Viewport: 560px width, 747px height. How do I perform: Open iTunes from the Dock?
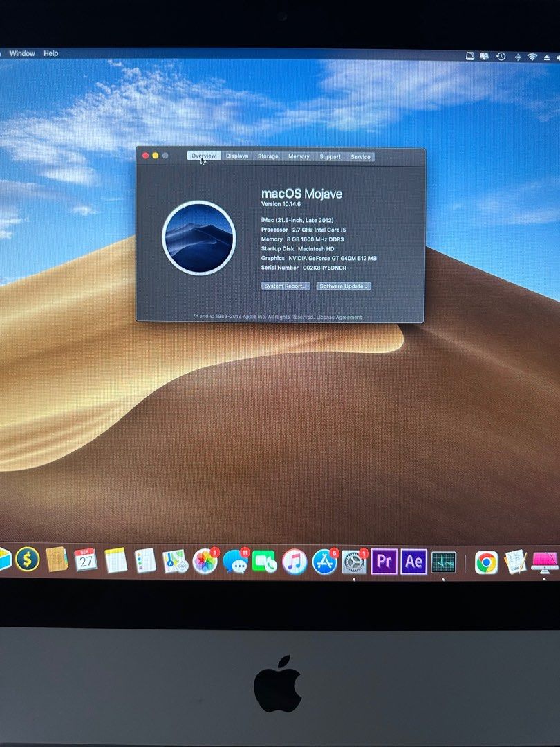[295, 562]
